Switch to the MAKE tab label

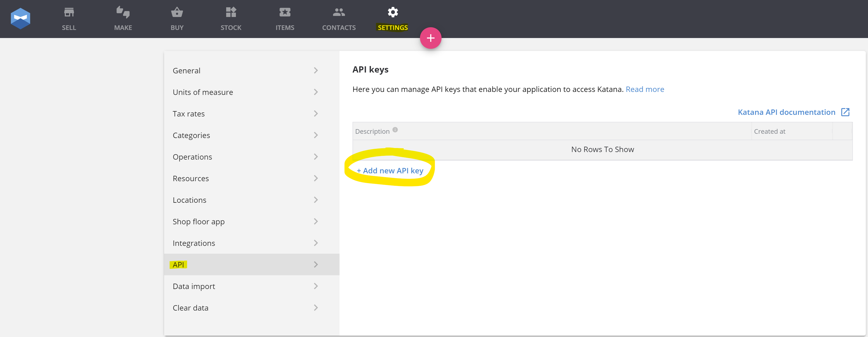(123, 27)
